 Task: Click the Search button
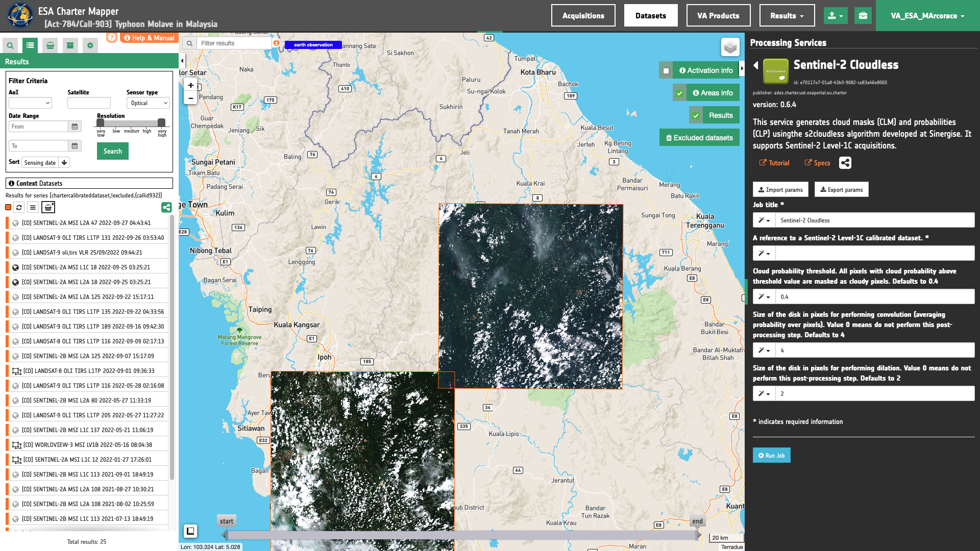pyautogui.click(x=113, y=151)
